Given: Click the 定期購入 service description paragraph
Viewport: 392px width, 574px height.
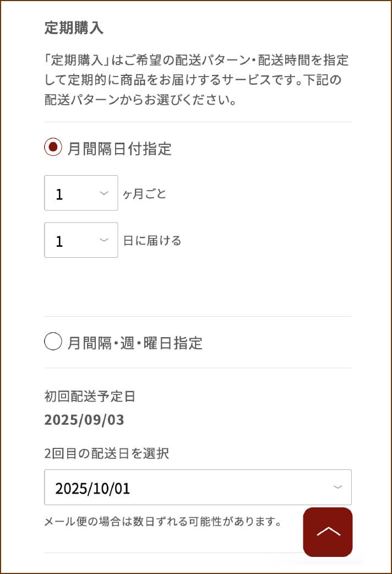Looking at the screenshot, I should 197,80.
